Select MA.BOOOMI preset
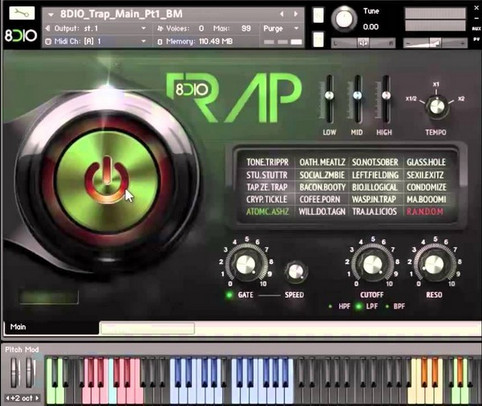482x406 pixels. (426, 199)
